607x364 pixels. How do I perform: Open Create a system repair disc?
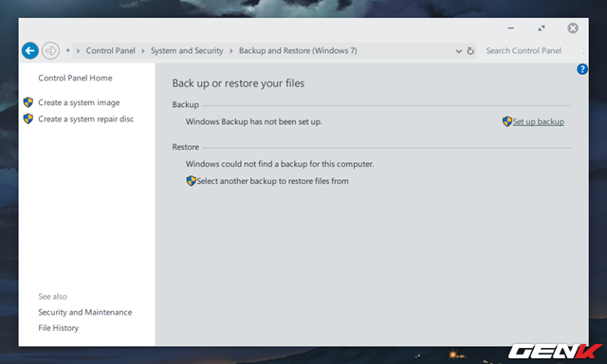(86, 118)
